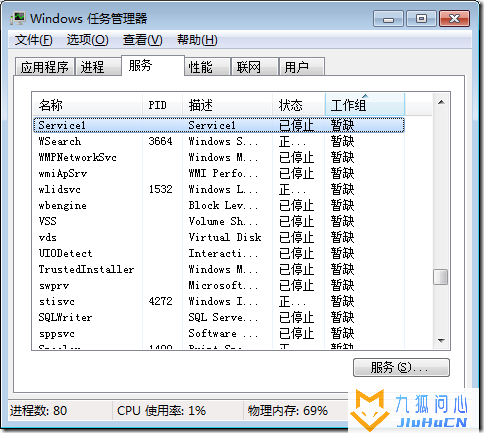Select the Service1 service row
Viewport: 484px width, 433px height.
[x=219, y=125]
